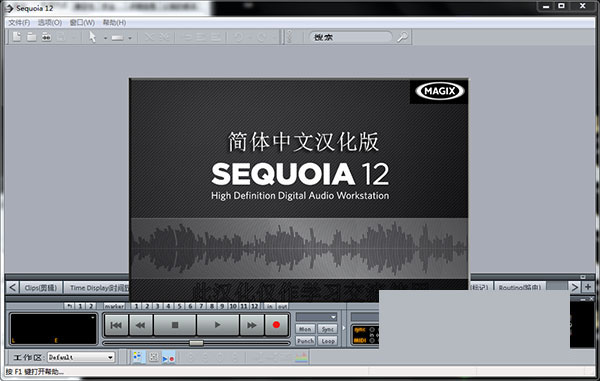Open the 选项(O) menu

50,23
